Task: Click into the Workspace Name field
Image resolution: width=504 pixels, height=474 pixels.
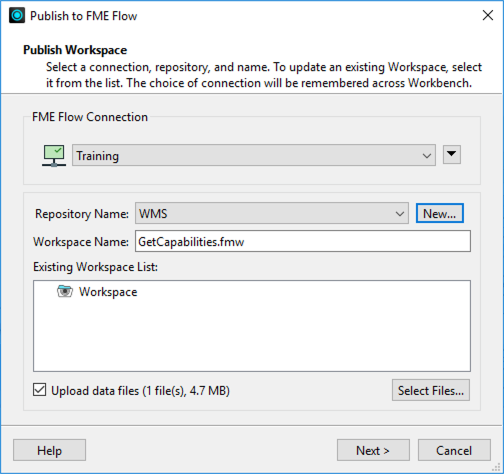Action: pos(303,241)
